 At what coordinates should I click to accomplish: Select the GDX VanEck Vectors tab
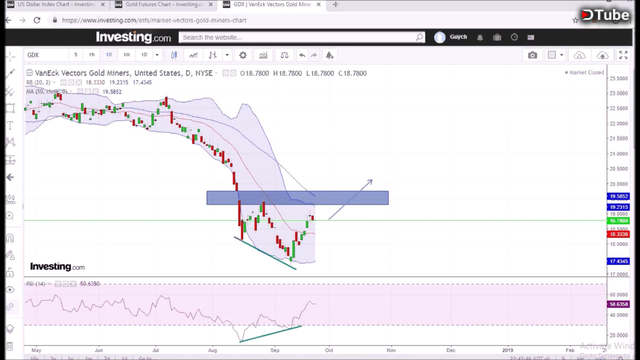pyautogui.click(x=272, y=4)
